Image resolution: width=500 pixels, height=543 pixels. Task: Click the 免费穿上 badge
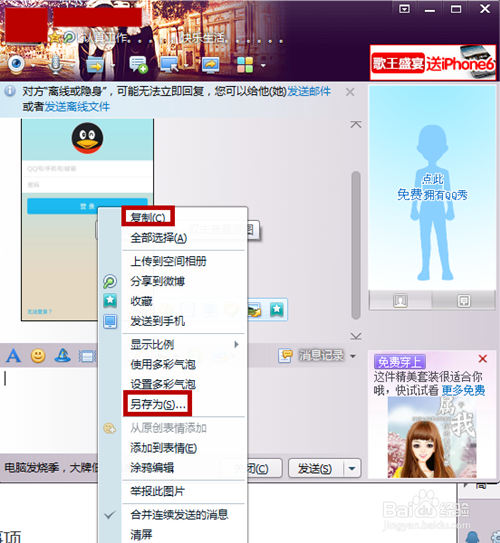point(400,362)
